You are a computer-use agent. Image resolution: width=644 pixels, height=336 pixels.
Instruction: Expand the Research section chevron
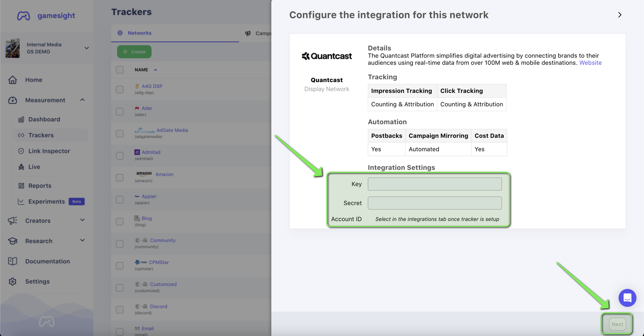coord(82,241)
